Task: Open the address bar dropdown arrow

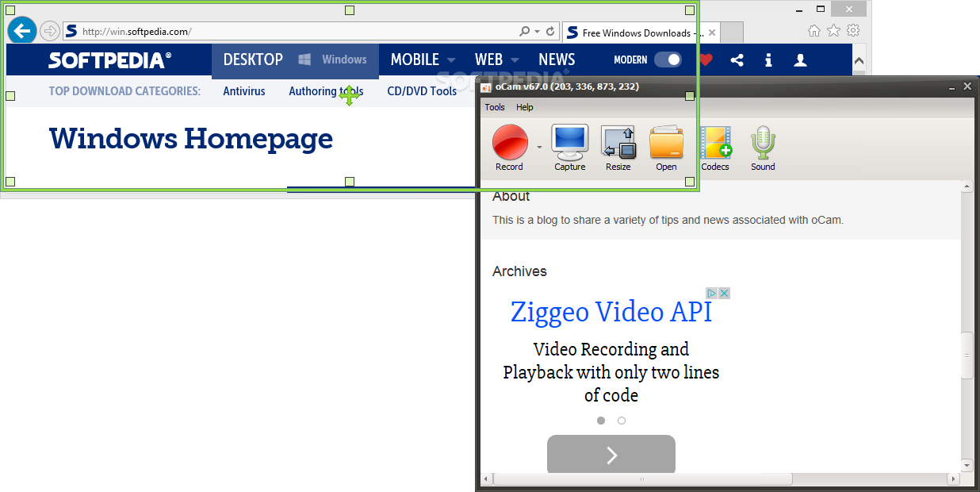Action: click(538, 32)
